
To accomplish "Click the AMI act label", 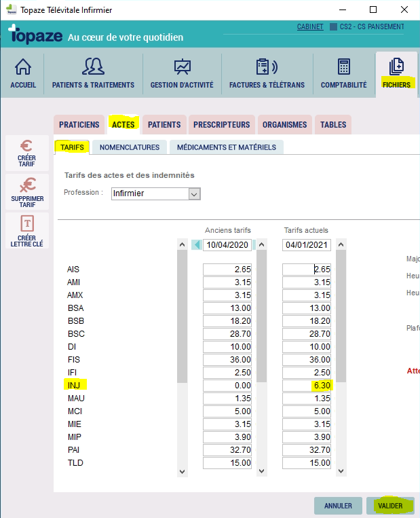I will pyautogui.click(x=73, y=282).
